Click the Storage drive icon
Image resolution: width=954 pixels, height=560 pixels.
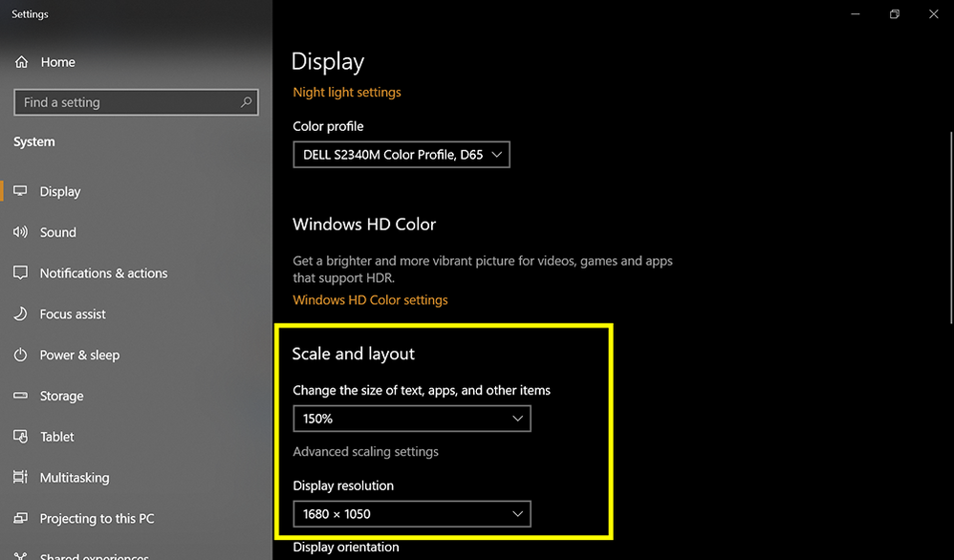point(21,396)
